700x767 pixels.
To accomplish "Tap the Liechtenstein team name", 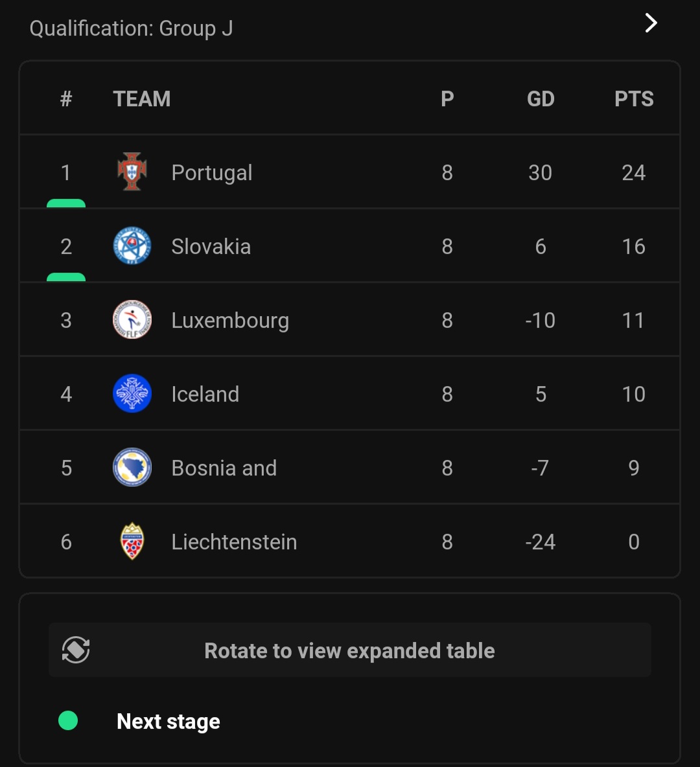I will tap(234, 542).
